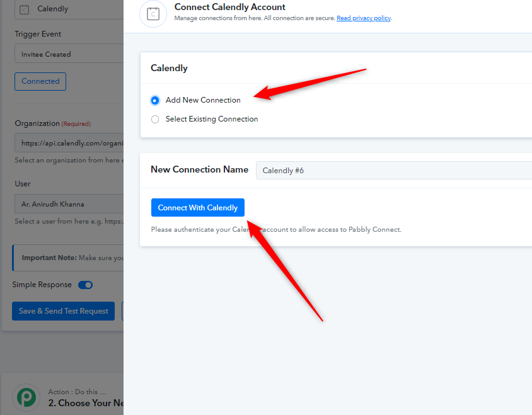Choose the Select Existing Connection option
Screen dimensions: 532x415
pos(155,120)
